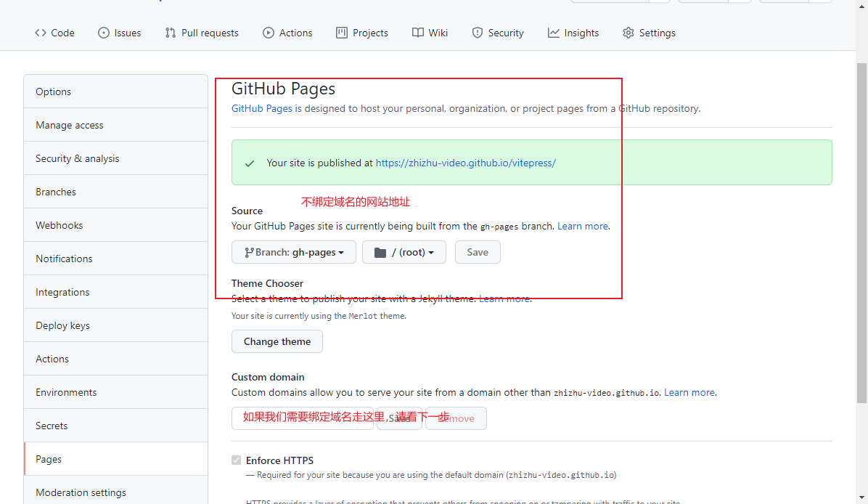Open Actions in the settings sidebar
Screen dimensions: 868x504
(115, 359)
